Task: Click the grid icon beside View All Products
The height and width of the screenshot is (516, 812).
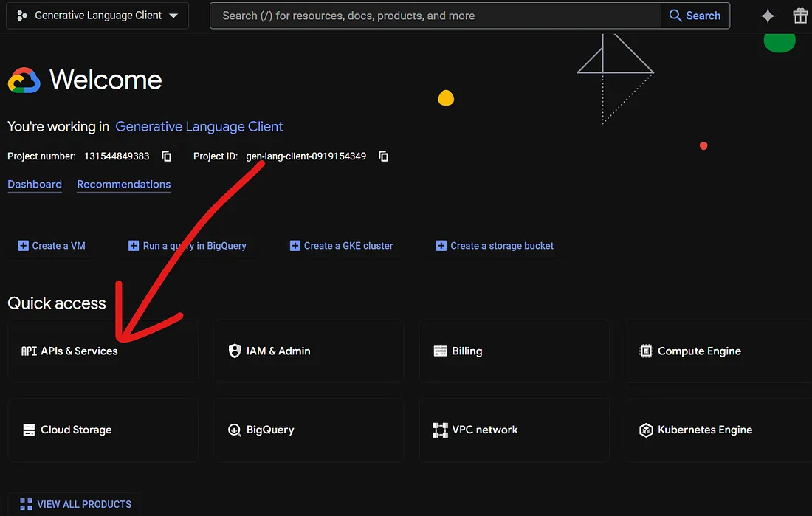Action: (26, 504)
